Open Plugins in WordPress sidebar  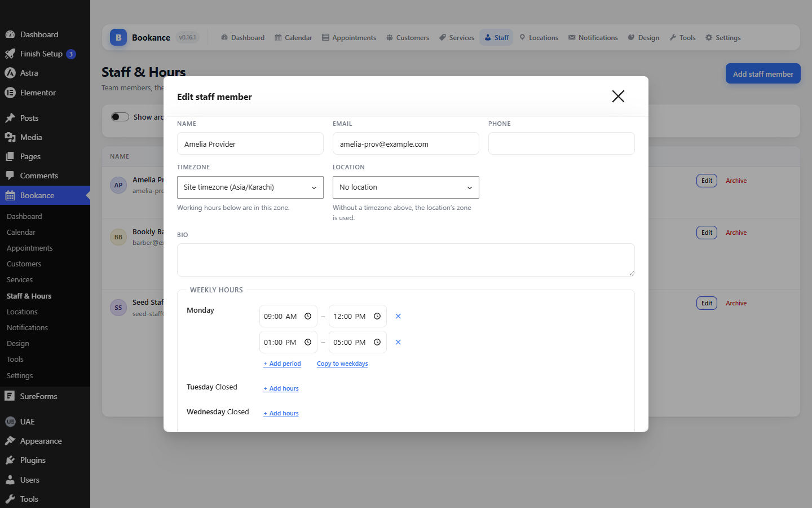pyautogui.click(x=45, y=460)
